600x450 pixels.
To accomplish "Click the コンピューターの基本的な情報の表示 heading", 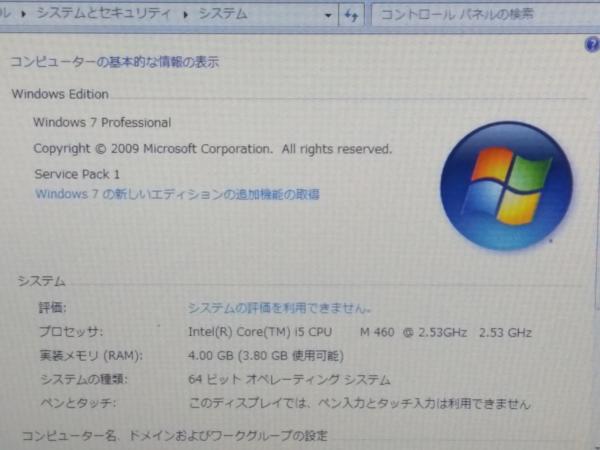I will click(x=114, y=62).
